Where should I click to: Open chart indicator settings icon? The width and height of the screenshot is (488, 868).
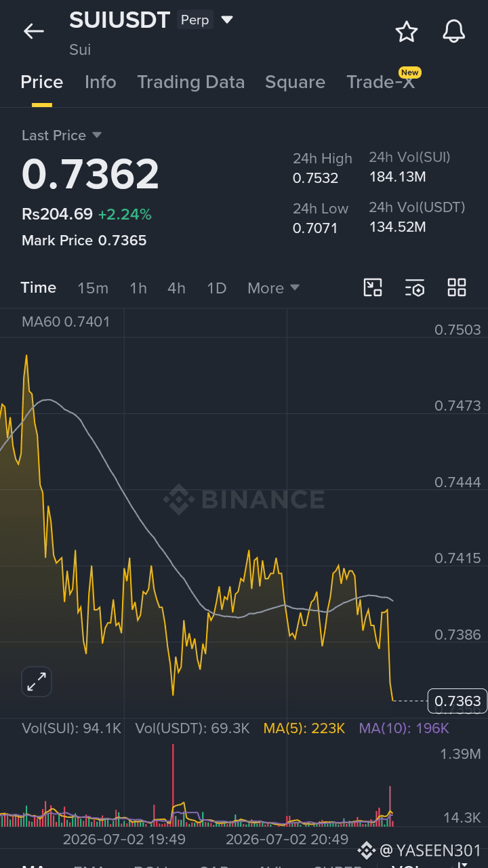coord(415,287)
